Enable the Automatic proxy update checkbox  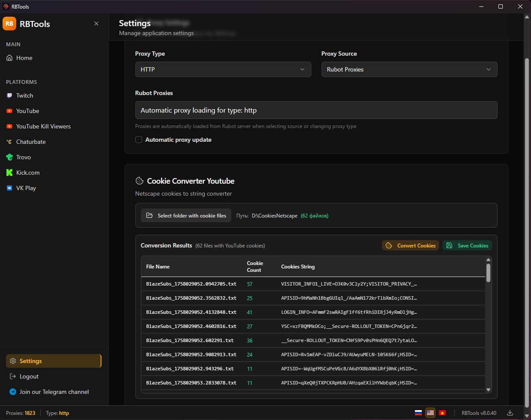click(139, 140)
